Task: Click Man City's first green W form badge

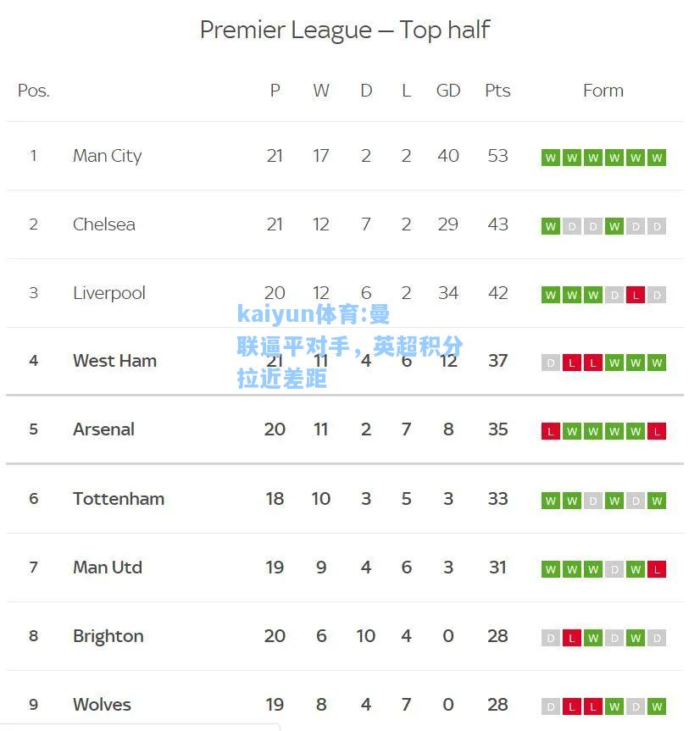Action: coord(550,158)
